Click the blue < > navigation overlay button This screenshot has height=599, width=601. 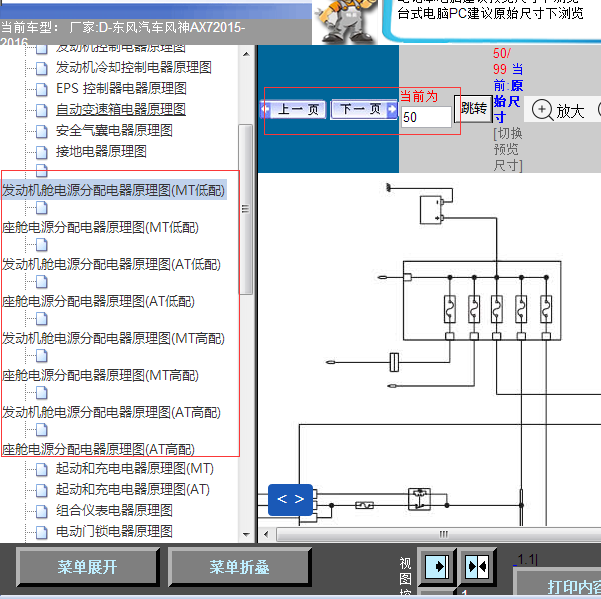click(x=291, y=499)
